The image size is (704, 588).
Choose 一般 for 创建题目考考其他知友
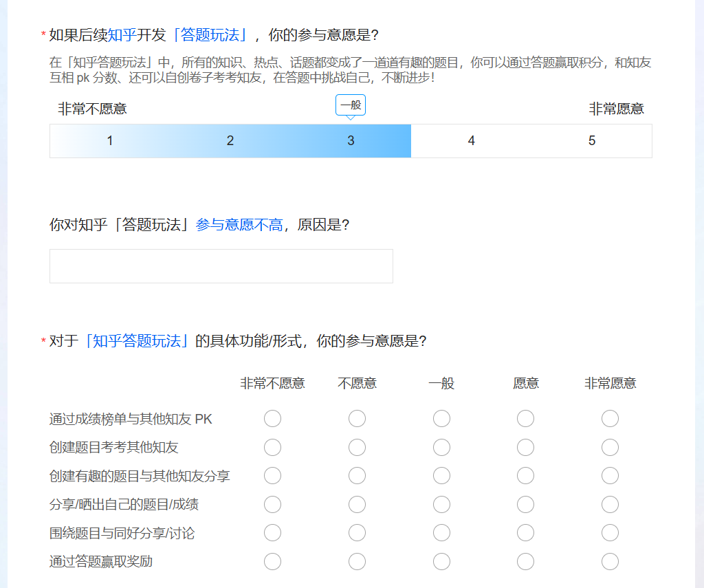click(442, 448)
